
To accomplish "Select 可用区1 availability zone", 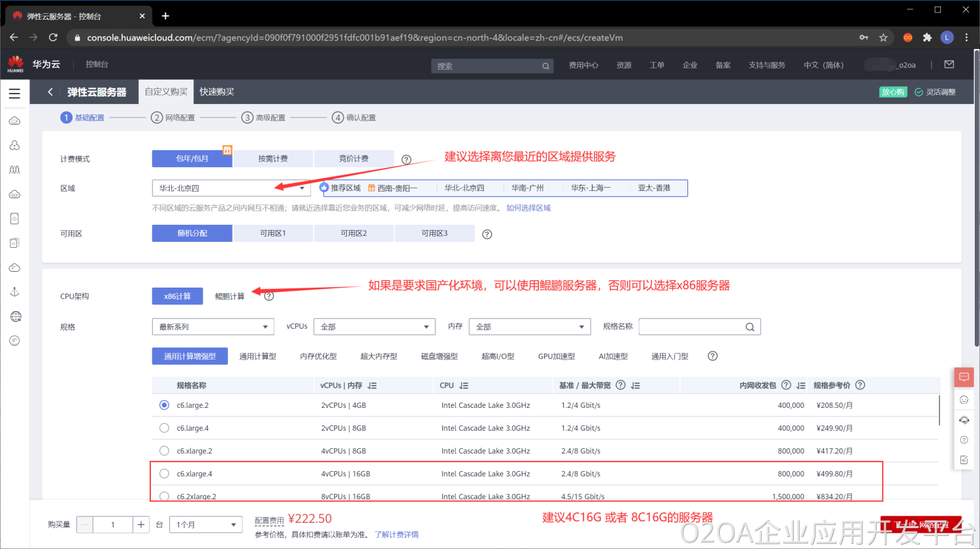I will [x=273, y=233].
